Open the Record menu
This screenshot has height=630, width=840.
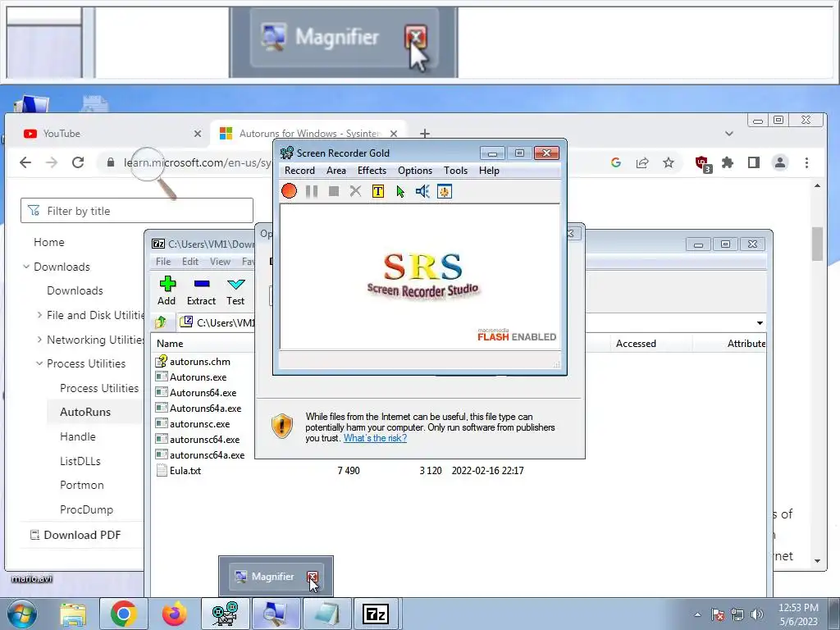click(x=299, y=171)
